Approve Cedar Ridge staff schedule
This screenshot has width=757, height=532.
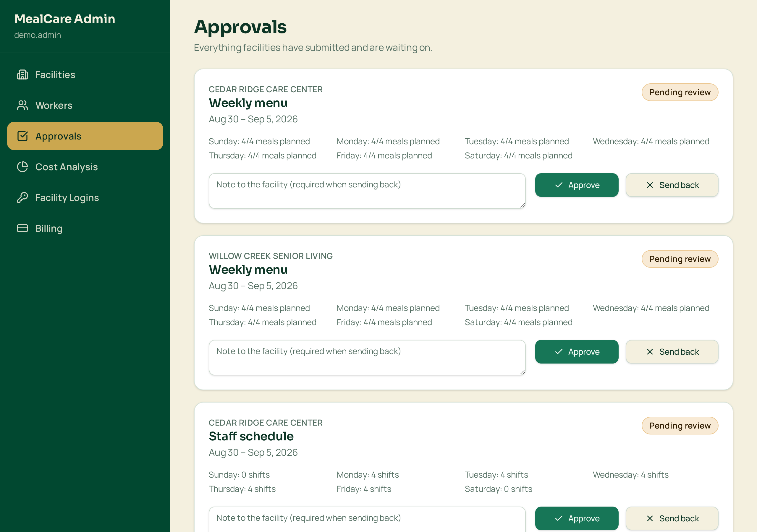click(x=577, y=518)
